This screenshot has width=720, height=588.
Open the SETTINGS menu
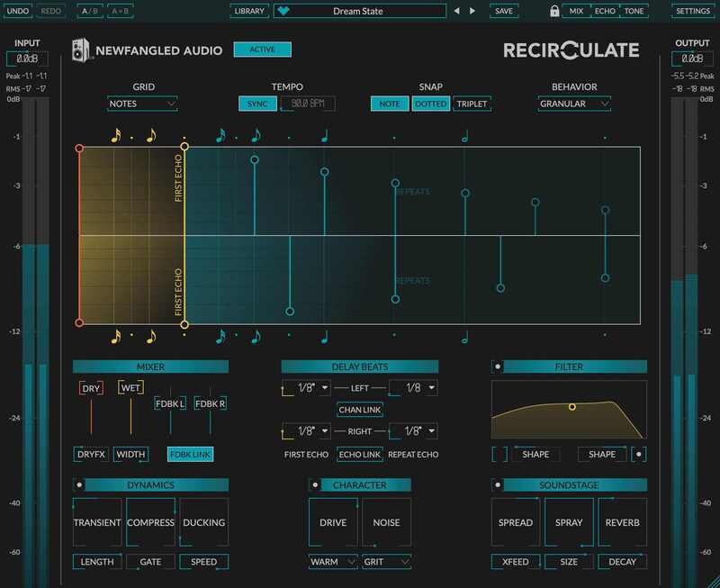tap(692, 12)
